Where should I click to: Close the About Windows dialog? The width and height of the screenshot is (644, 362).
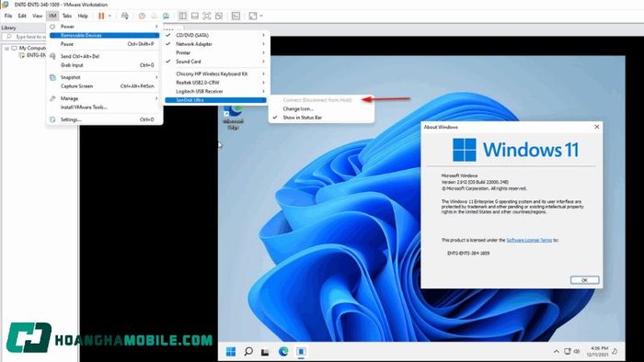pyautogui.click(x=597, y=127)
